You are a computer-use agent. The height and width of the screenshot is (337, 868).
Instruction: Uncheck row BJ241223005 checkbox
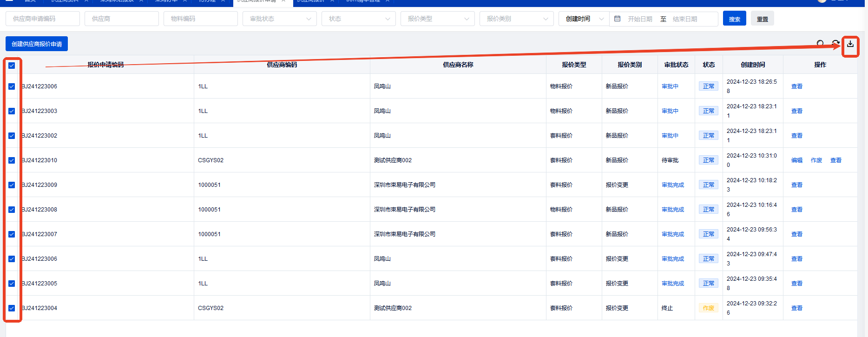(x=12, y=284)
